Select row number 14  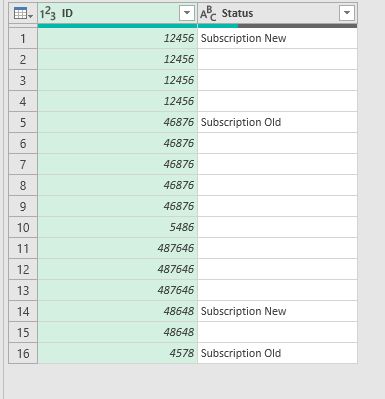coord(23,311)
